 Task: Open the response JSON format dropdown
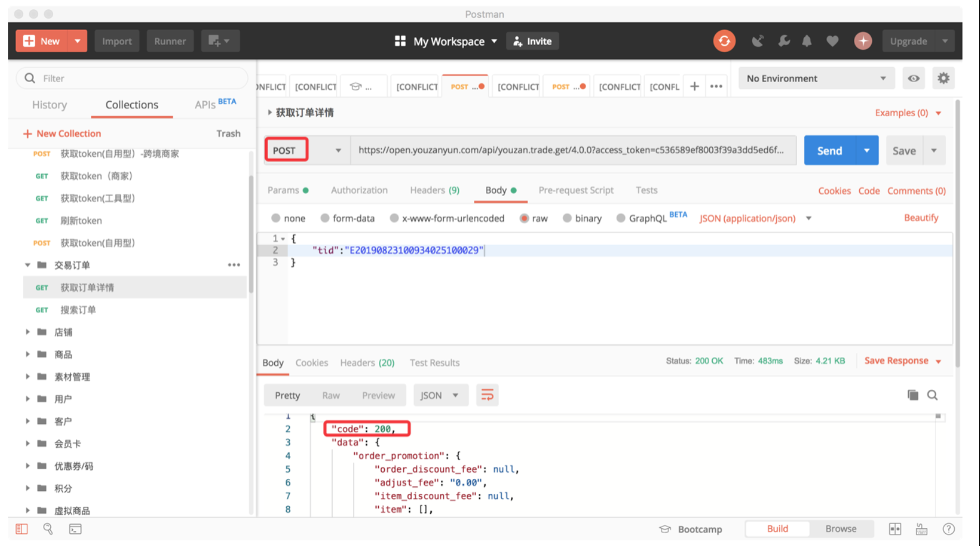441,395
